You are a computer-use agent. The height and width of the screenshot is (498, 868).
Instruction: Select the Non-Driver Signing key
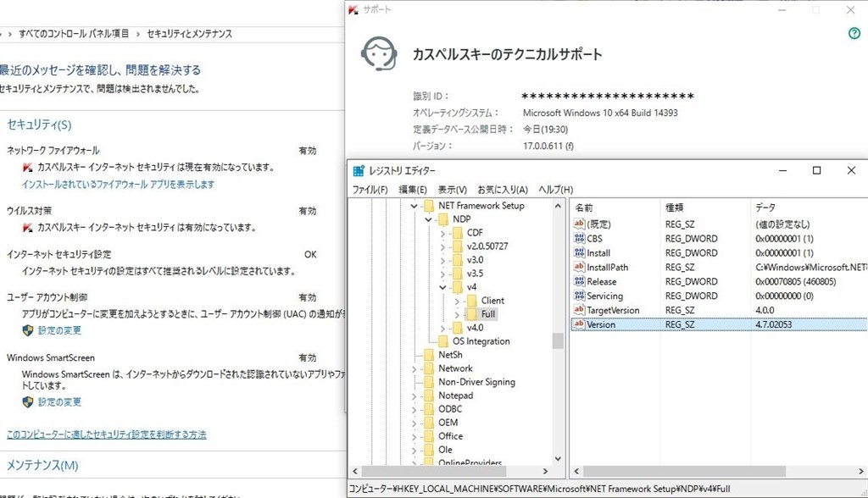(x=476, y=382)
